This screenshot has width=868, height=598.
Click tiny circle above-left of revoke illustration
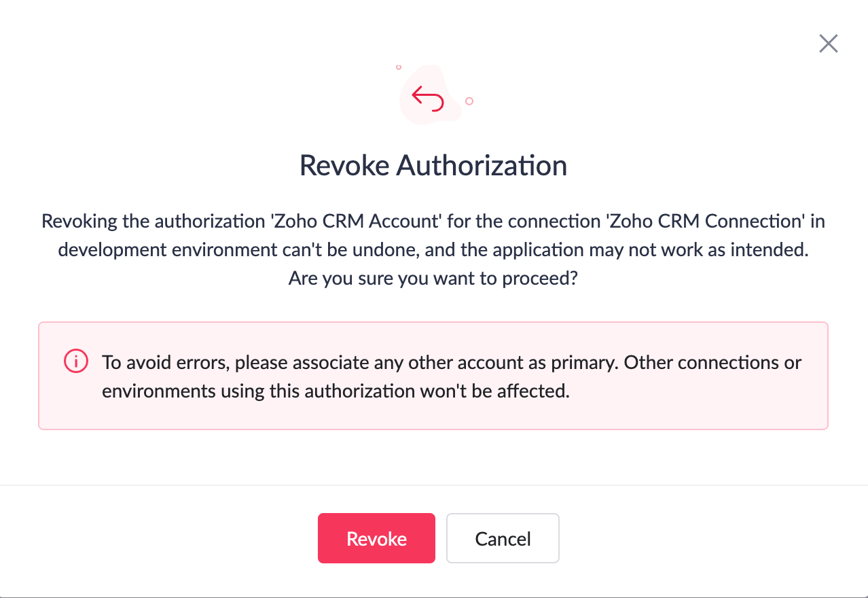399,67
